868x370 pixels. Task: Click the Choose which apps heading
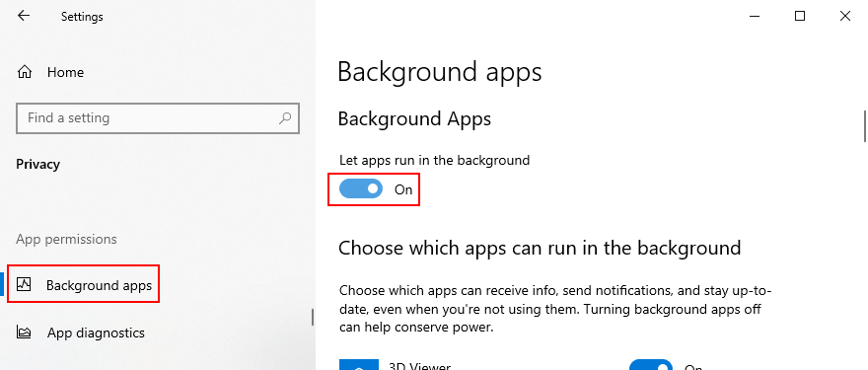(540, 248)
